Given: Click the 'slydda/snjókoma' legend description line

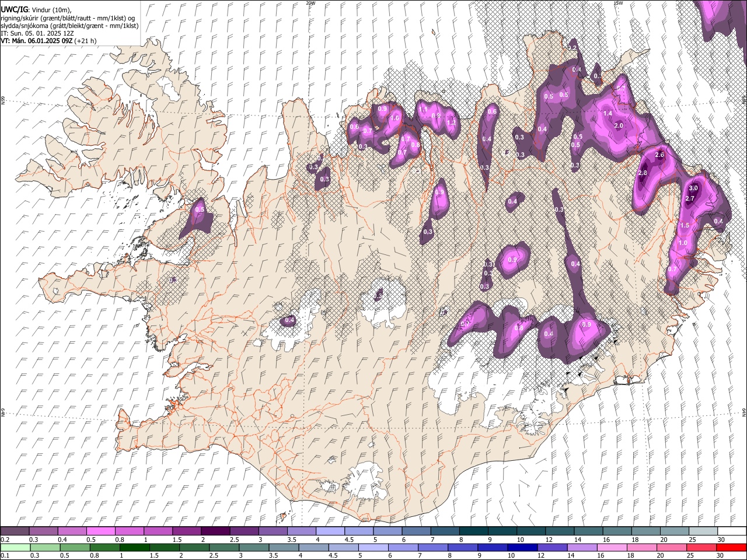Looking at the screenshot, I should [69, 26].
